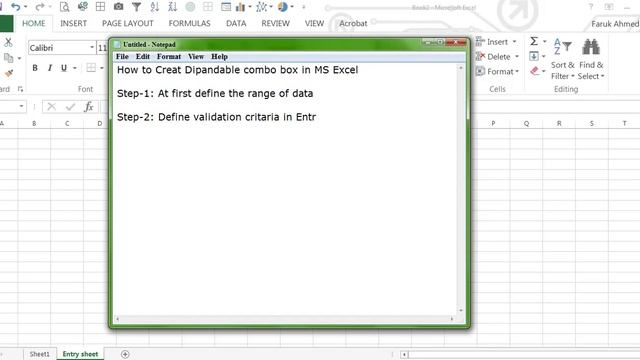Open the green FILE tab in Excel
Viewport: 640px width, 360px height.
coord(6,24)
